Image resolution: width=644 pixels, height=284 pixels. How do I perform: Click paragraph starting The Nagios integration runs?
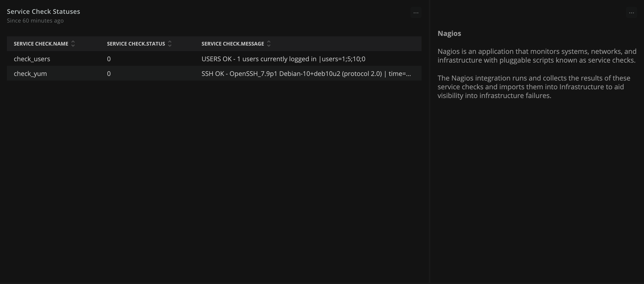coord(533,87)
